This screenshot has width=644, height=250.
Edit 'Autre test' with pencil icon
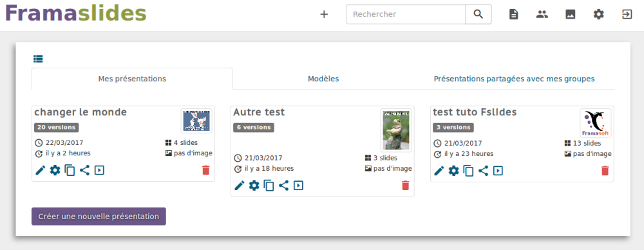point(240,186)
